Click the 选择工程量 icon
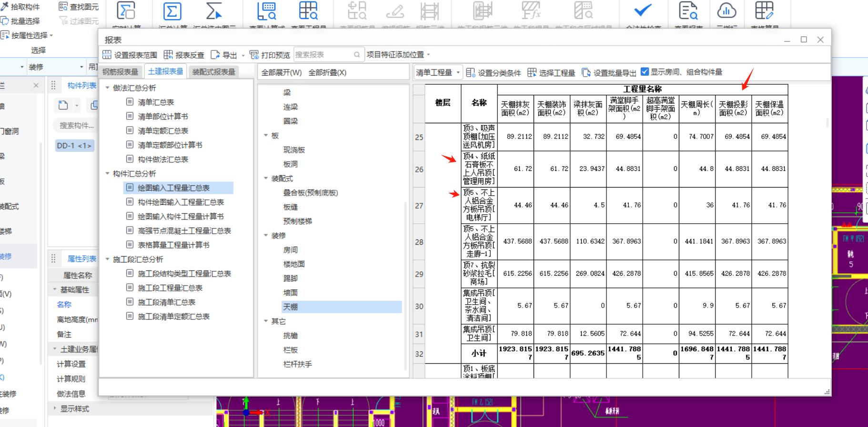This screenshot has height=427, width=868. coord(532,72)
